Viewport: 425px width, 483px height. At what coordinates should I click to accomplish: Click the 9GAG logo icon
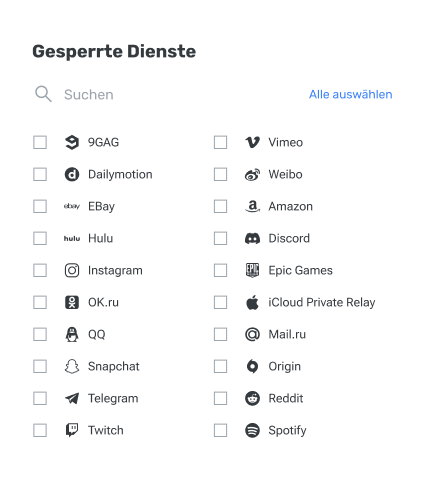click(72, 142)
